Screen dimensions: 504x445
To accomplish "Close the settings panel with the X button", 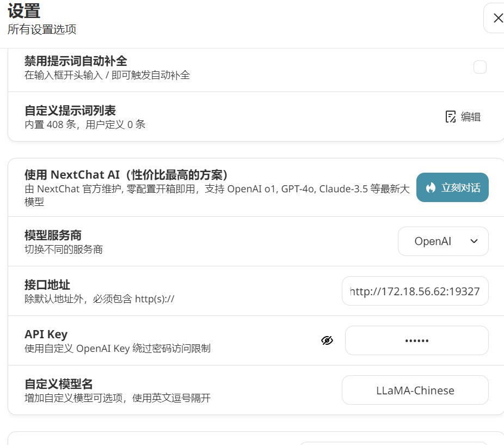I will point(497,18).
